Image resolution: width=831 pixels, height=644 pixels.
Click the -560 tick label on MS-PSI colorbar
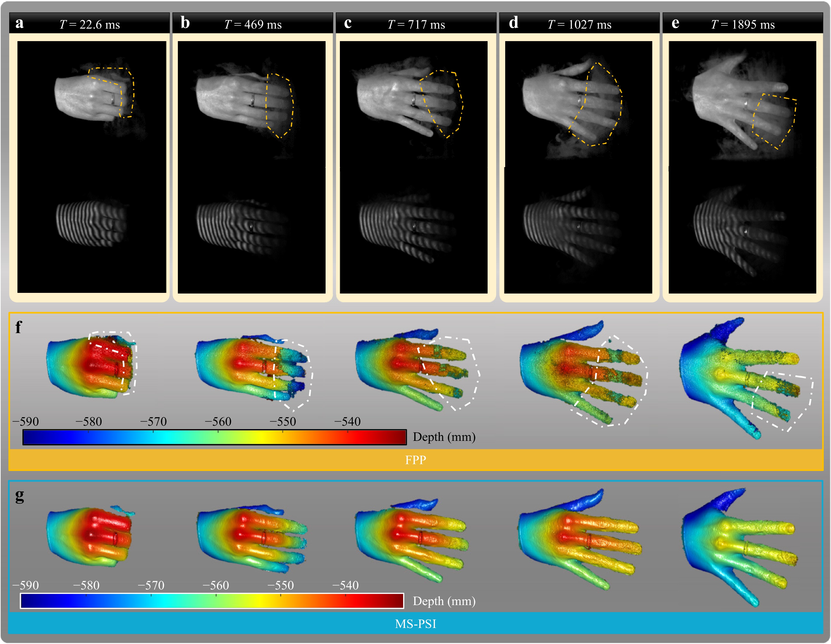point(216,585)
